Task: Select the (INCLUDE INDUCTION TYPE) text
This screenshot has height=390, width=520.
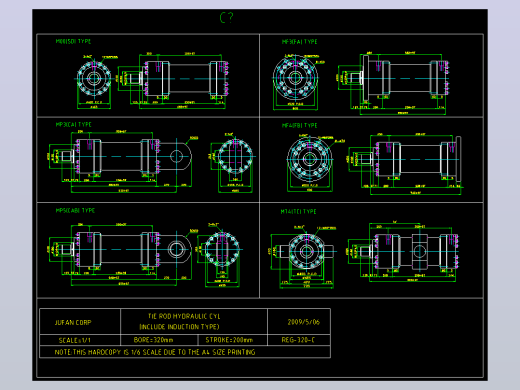Action: pyautogui.click(x=179, y=327)
